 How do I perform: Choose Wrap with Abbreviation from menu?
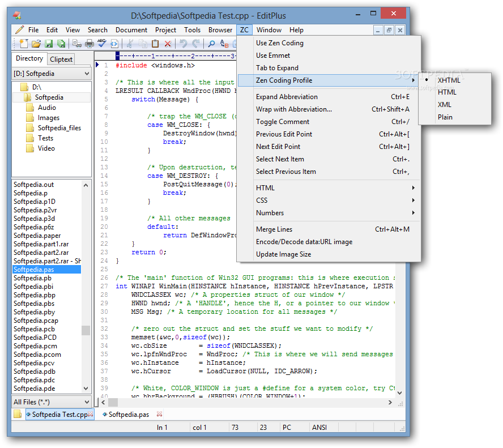329,109
